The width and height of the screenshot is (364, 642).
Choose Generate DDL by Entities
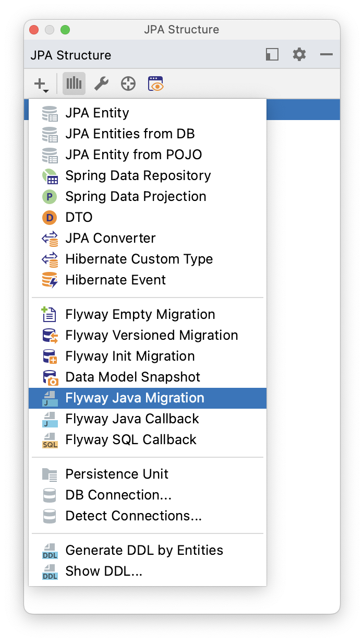point(148,550)
